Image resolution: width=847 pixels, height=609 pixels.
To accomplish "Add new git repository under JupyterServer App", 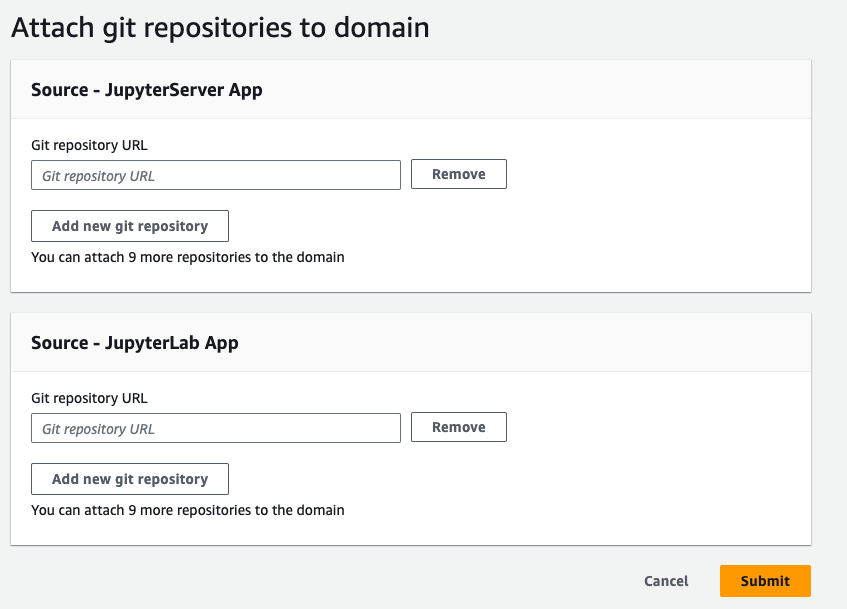I will [130, 226].
